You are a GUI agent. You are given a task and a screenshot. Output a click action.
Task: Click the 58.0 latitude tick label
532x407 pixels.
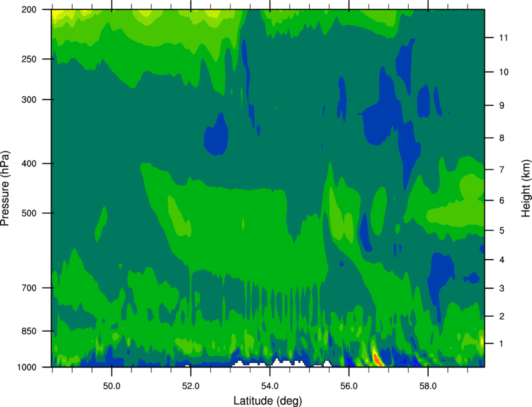(428, 386)
